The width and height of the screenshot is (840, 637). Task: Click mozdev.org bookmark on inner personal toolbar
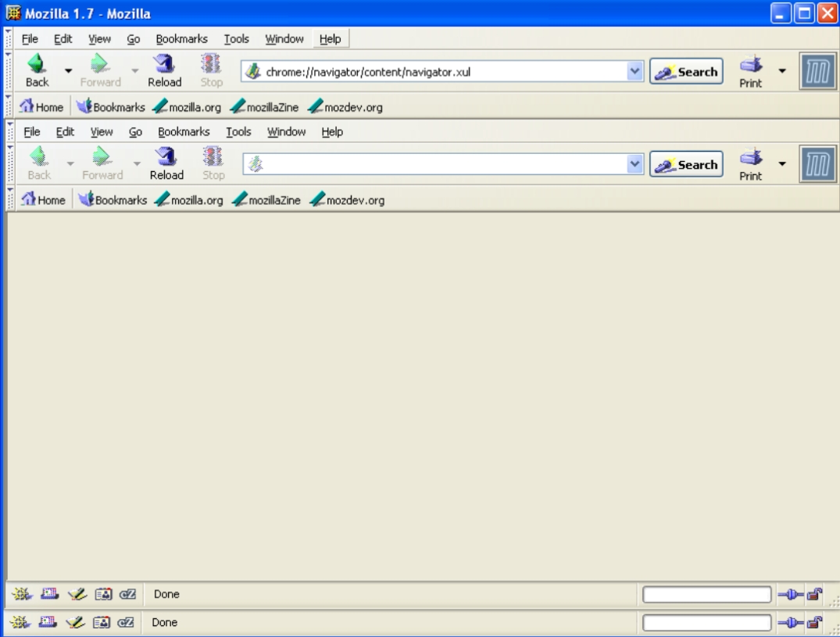pos(348,199)
